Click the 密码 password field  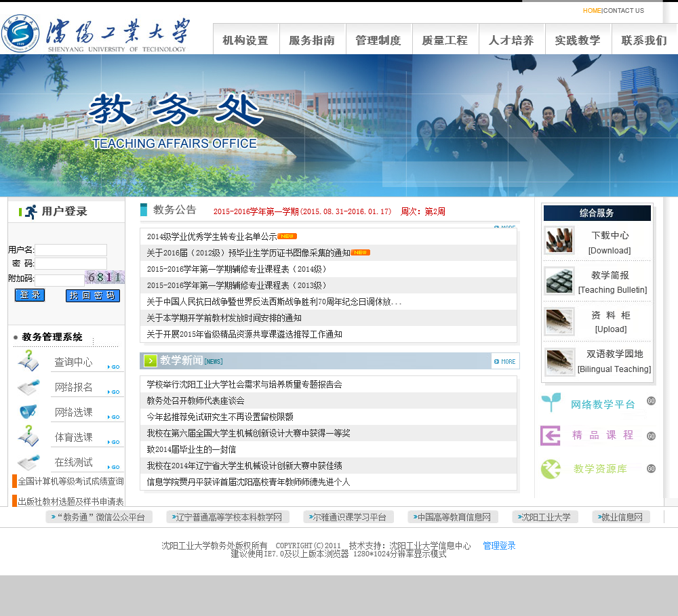71,264
